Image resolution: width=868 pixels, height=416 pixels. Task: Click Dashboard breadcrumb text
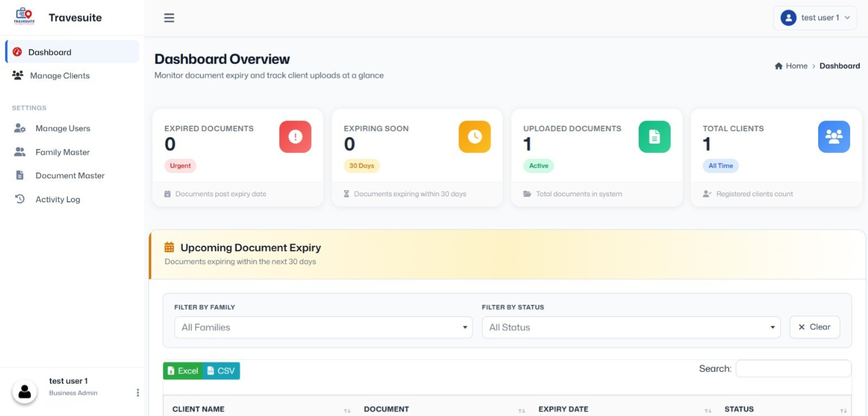pyautogui.click(x=839, y=66)
